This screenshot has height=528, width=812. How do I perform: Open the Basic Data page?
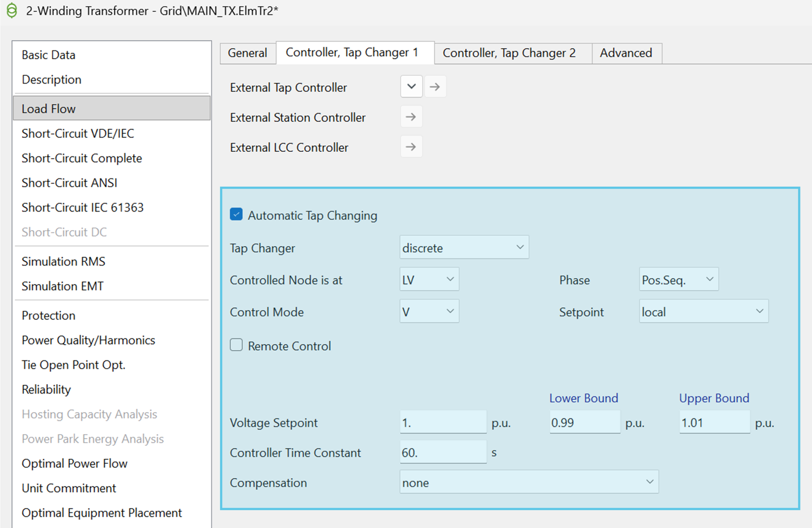click(111, 54)
